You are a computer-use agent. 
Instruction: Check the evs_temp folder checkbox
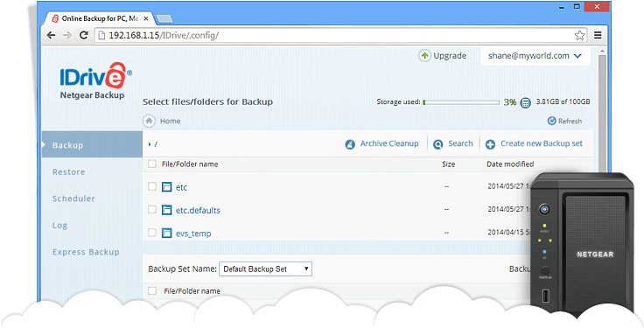(x=152, y=233)
